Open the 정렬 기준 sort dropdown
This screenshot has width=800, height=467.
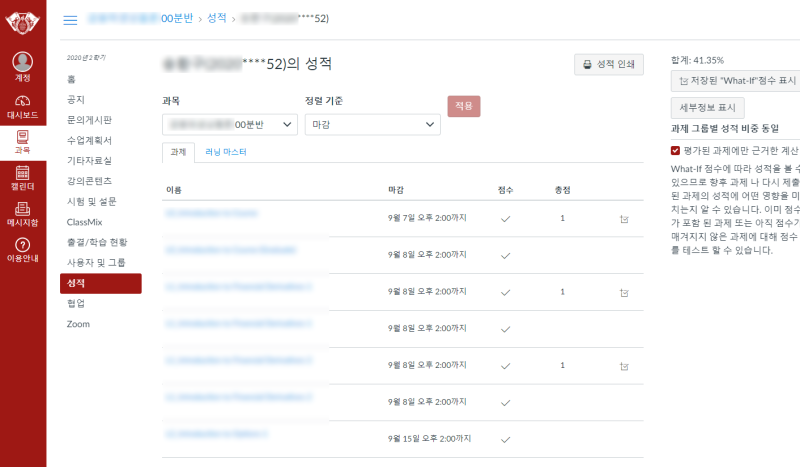(372, 125)
